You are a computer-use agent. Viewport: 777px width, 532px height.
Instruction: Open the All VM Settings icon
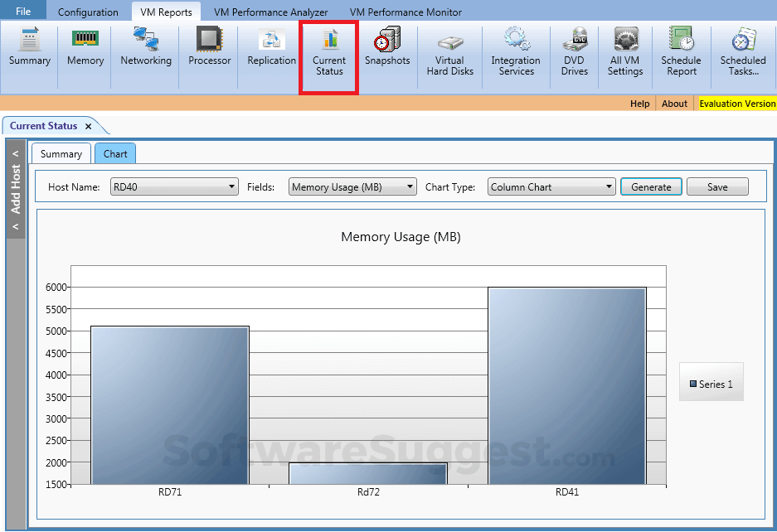(x=625, y=51)
